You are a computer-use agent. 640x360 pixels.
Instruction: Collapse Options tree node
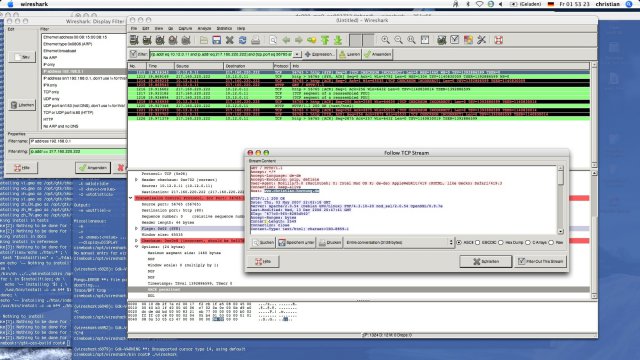(x=136, y=247)
